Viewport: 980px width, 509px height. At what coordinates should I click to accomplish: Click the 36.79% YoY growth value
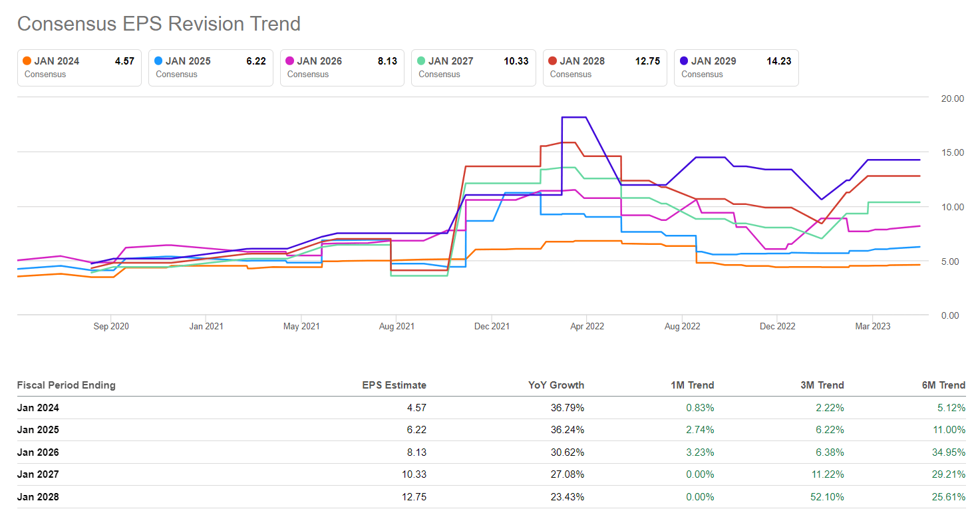[x=569, y=408]
